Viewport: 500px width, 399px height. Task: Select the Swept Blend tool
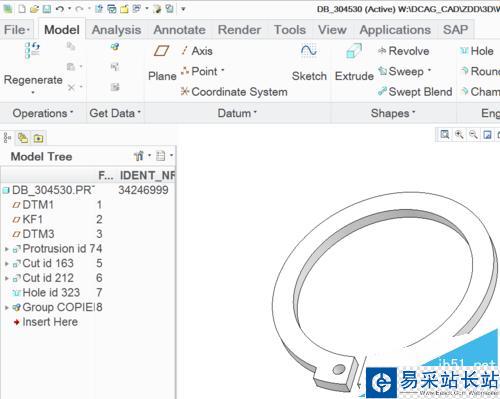point(415,92)
